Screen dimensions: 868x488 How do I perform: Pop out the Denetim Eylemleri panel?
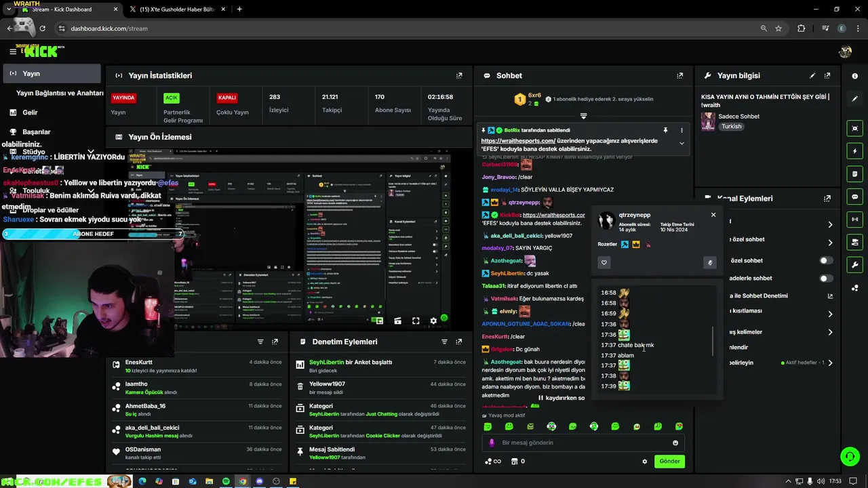click(x=459, y=342)
